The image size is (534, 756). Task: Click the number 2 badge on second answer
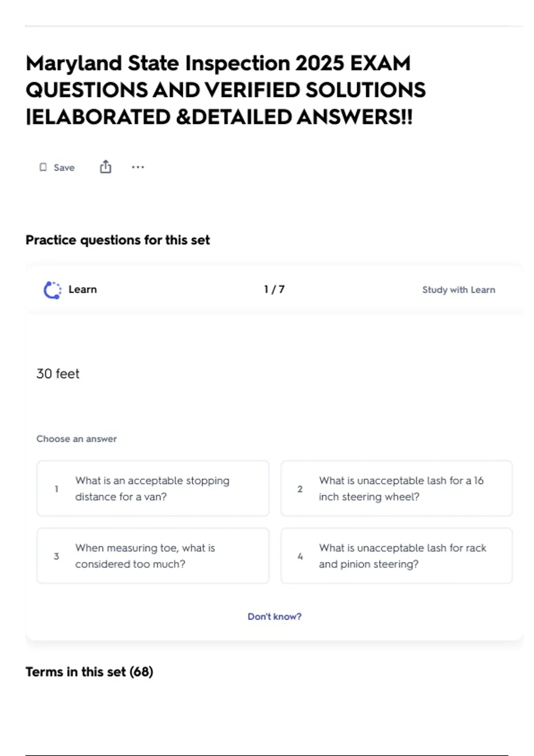[300, 489]
